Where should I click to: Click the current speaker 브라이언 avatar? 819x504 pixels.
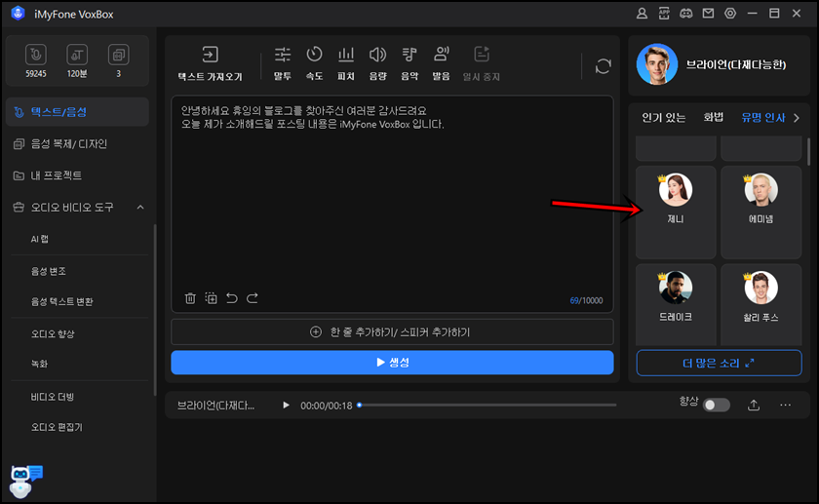pyautogui.click(x=656, y=64)
